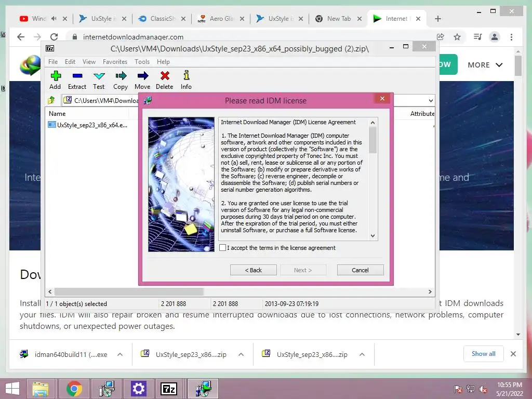This screenshot has height=399, width=532.
Task: Expand options for idman640build11 download
Action: (120, 354)
